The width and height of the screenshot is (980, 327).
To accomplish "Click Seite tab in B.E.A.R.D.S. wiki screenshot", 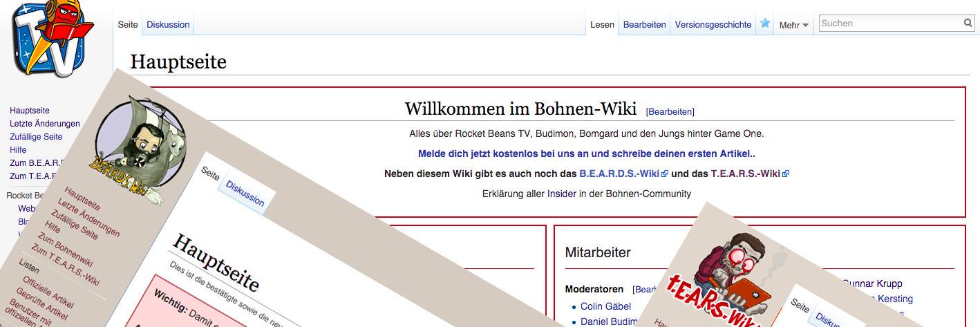I will 210,173.
